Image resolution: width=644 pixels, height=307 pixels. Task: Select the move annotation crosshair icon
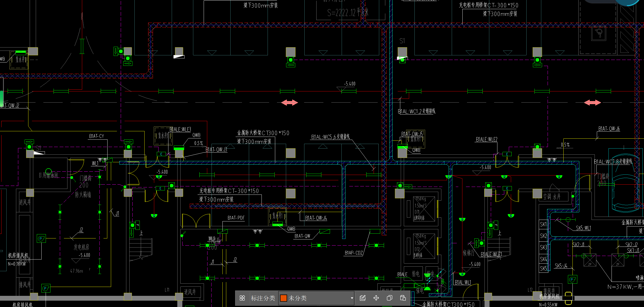click(x=376, y=298)
